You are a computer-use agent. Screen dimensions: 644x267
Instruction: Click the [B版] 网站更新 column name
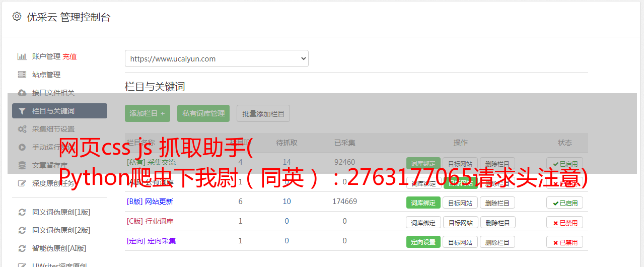click(x=150, y=202)
